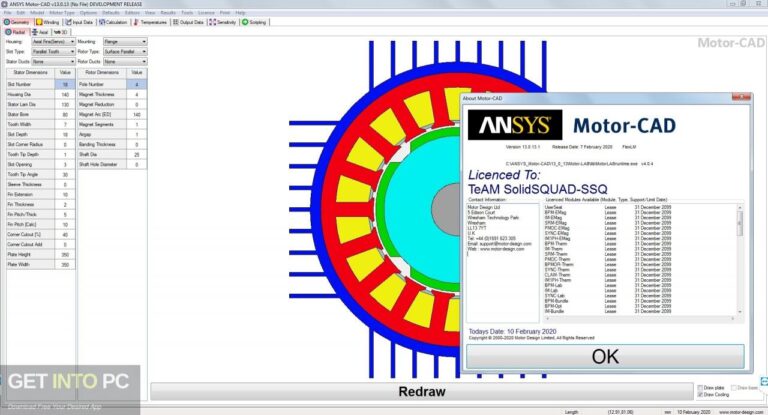Click the teal icon beside drawing checkboxes
Image resolution: width=768 pixels, height=415 pixels.
[764, 381]
